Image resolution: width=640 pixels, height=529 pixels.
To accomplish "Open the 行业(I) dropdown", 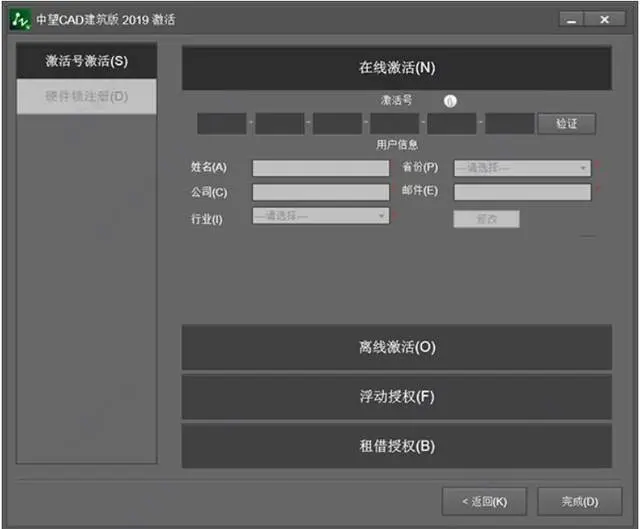I will (321, 216).
